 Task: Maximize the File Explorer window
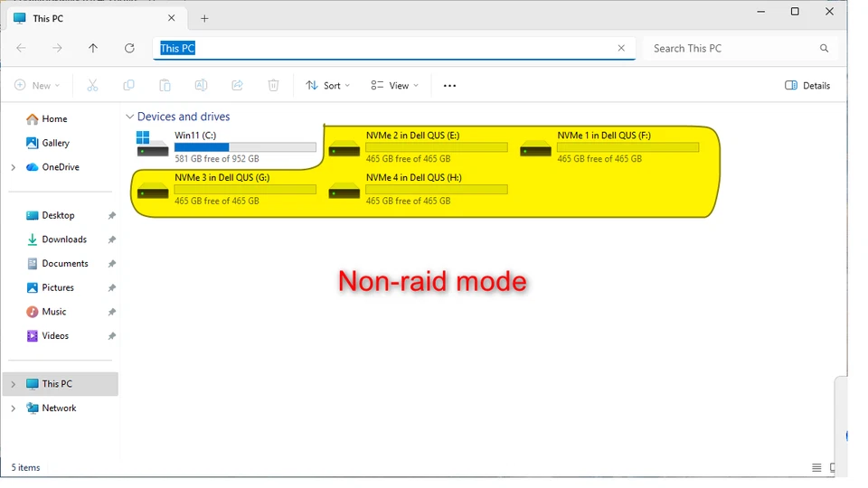coord(795,11)
